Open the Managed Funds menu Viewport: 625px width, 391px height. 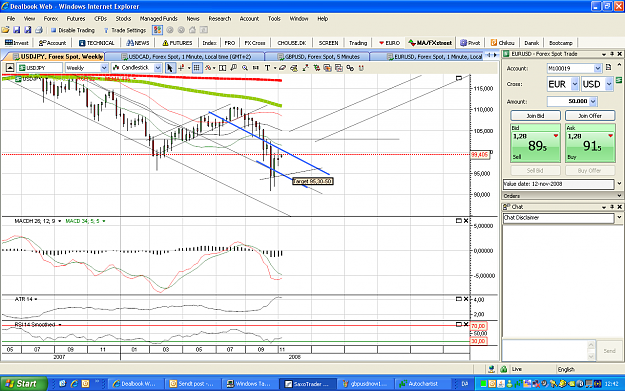tap(158, 18)
